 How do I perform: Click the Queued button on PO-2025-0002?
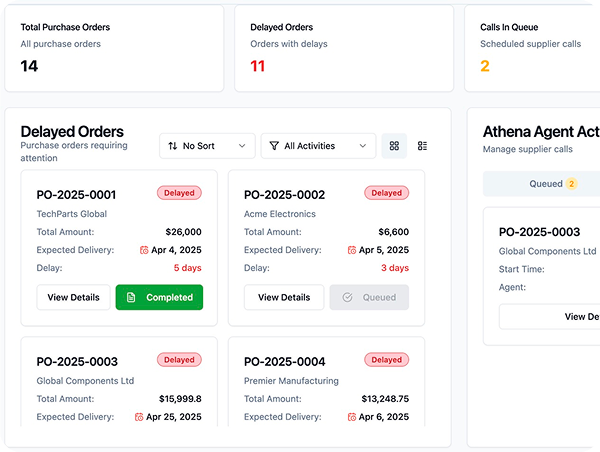[369, 297]
